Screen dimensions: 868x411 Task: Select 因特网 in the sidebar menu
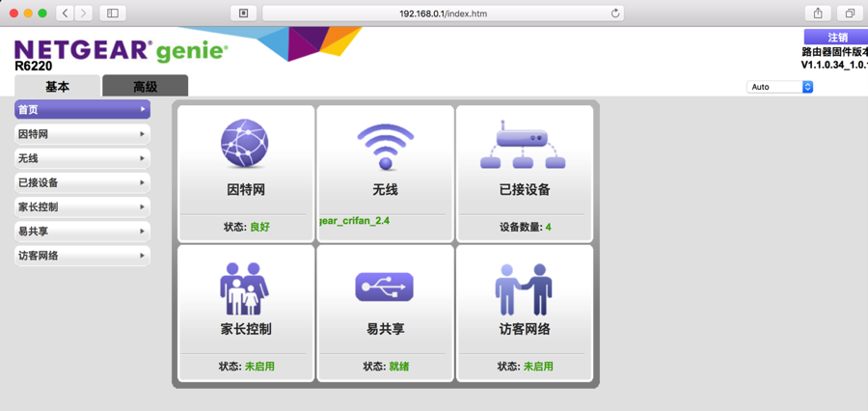point(83,134)
